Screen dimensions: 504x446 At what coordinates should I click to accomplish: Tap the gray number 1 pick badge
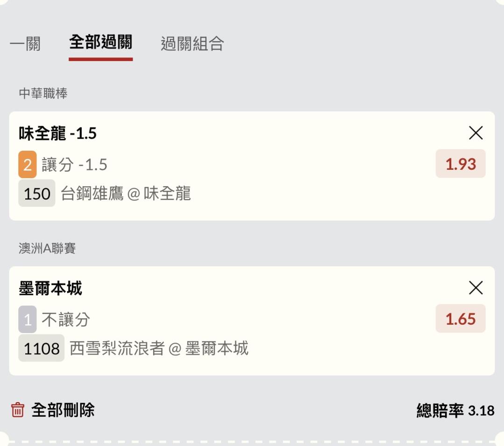(28, 320)
